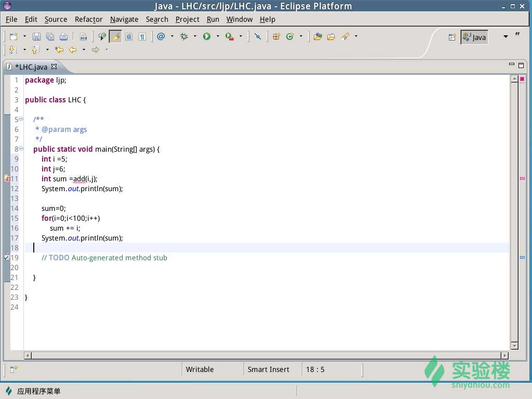Screen dimensions: 532x399
Task: Click the underlined add call on line 11
Action: tap(79, 179)
